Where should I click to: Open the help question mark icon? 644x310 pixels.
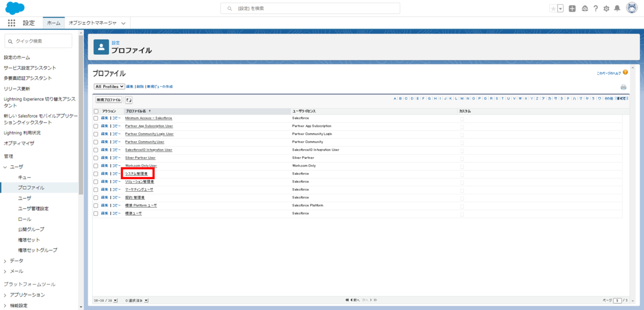596,9
